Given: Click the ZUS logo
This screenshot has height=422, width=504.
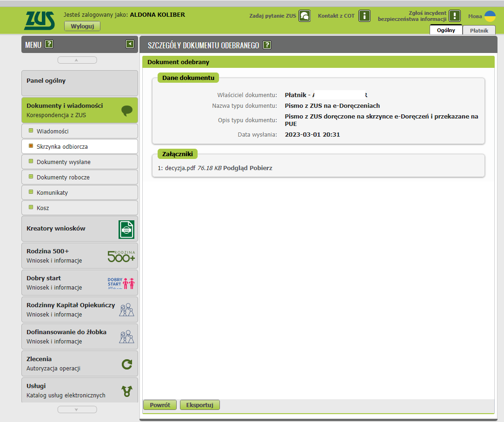Looking at the screenshot, I should click(x=39, y=20).
